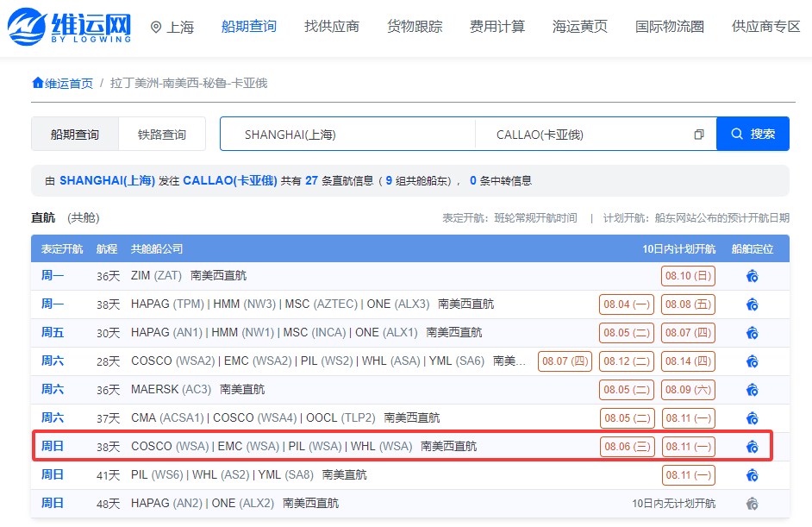The width and height of the screenshot is (812, 527).
Task: Select the 08.14 (四) sailing date
Action: pos(688,361)
